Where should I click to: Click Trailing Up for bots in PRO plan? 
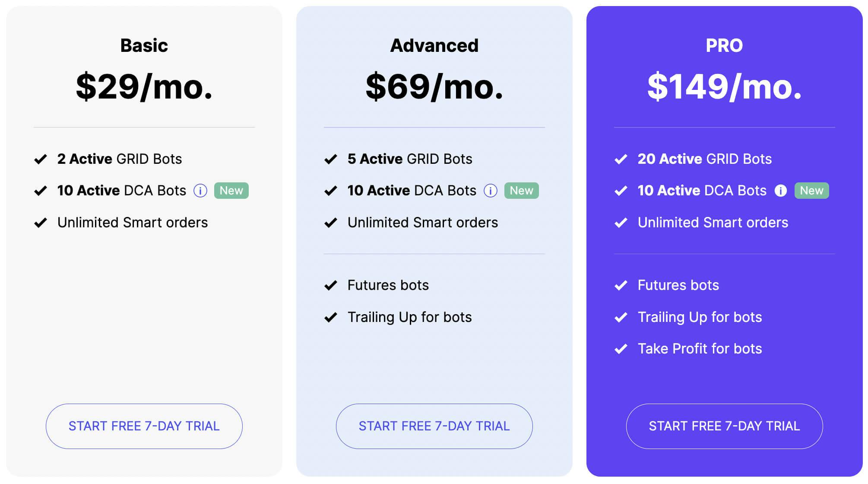pyautogui.click(x=700, y=317)
